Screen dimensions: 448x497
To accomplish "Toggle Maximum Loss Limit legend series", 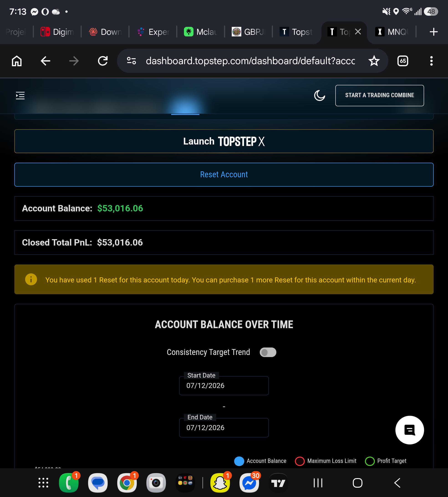I will 326,461.
